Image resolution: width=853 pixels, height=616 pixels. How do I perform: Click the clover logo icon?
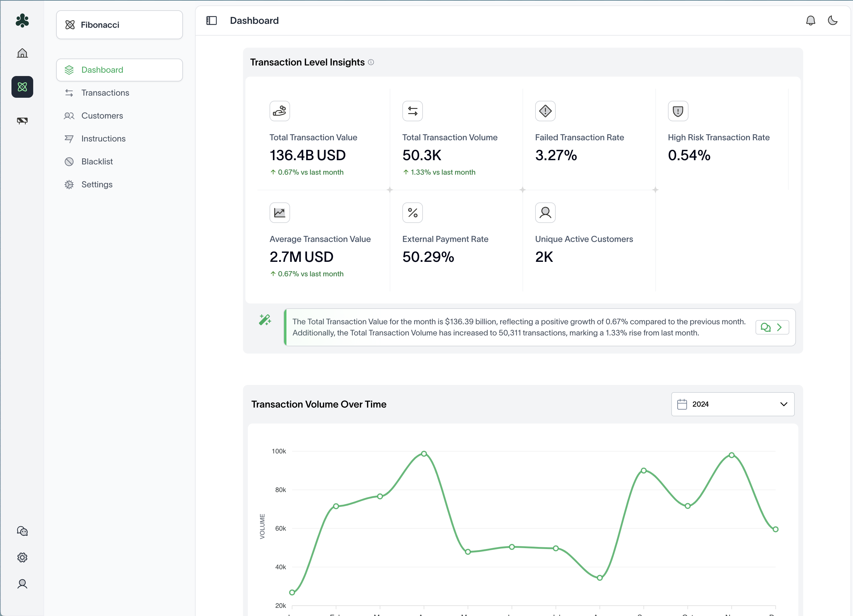pos(22,21)
